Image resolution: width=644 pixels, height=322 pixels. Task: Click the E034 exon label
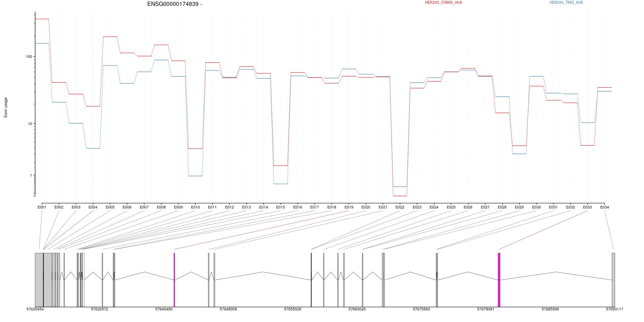coord(605,207)
